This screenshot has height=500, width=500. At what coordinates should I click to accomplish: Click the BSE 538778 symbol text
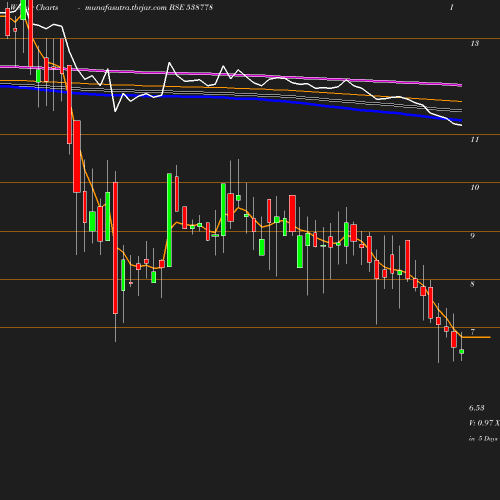191,8
